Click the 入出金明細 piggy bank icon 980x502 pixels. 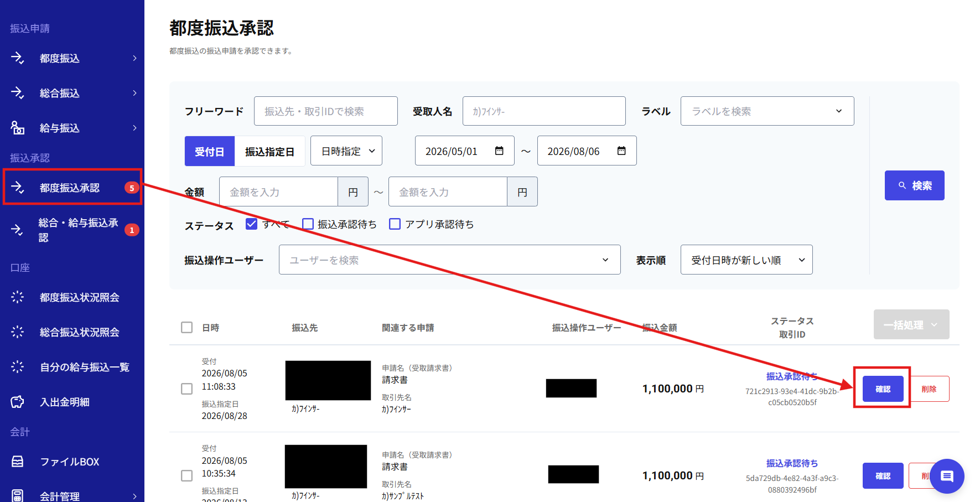coord(18,402)
